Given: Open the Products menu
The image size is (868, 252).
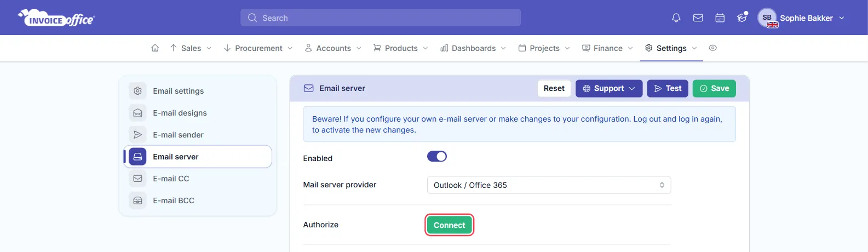Looking at the screenshot, I should point(401,48).
